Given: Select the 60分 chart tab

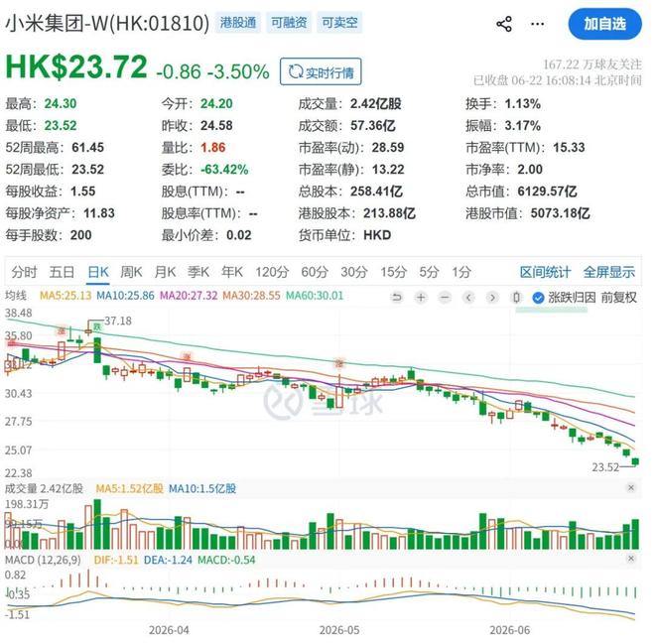Looking at the screenshot, I should 315,272.
